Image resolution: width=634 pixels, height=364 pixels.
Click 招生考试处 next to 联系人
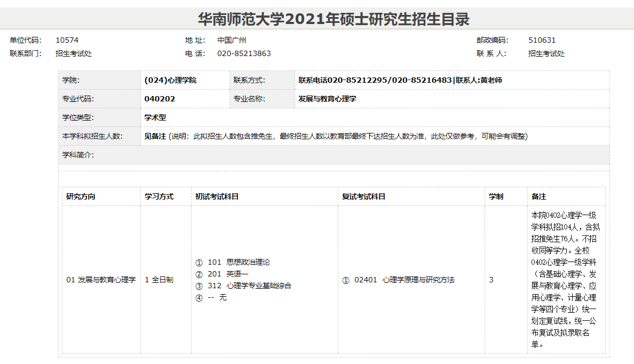coord(546,53)
